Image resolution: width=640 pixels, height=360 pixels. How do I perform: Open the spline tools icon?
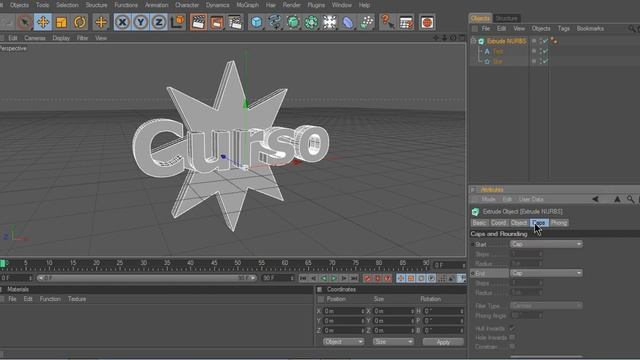click(x=275, y=22)
